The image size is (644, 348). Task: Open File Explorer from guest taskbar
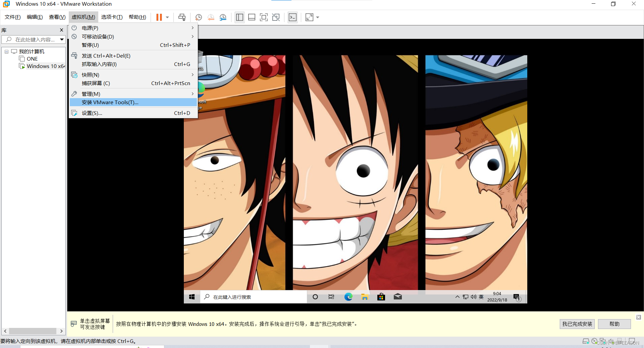coord(365,297)
